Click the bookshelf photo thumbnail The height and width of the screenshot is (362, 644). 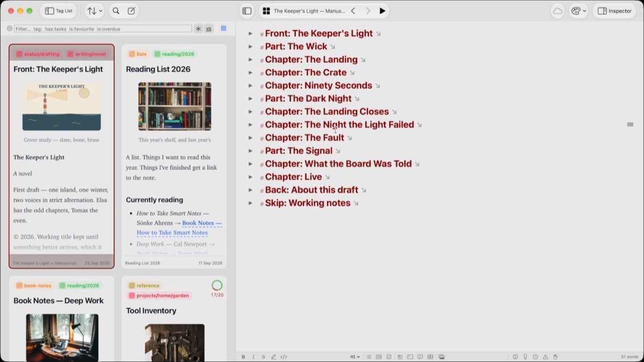coord(174,106)
